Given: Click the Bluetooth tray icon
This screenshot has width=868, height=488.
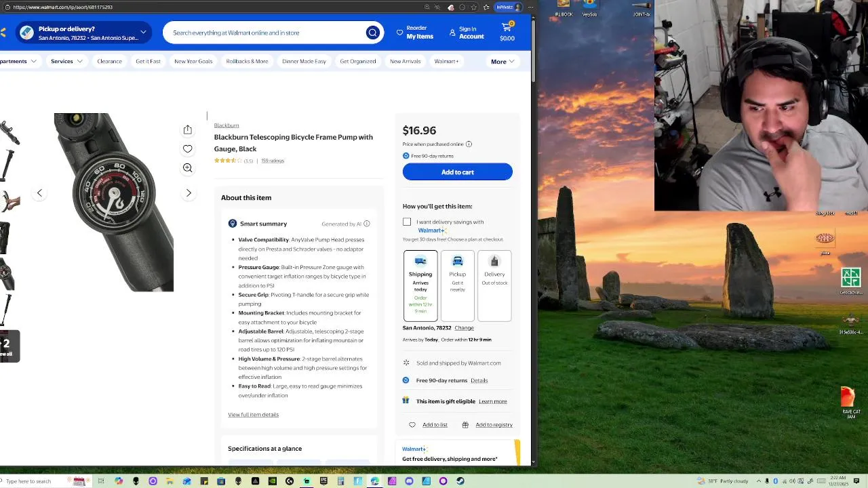Looking at the screenshot, I should tap(775, 481).
